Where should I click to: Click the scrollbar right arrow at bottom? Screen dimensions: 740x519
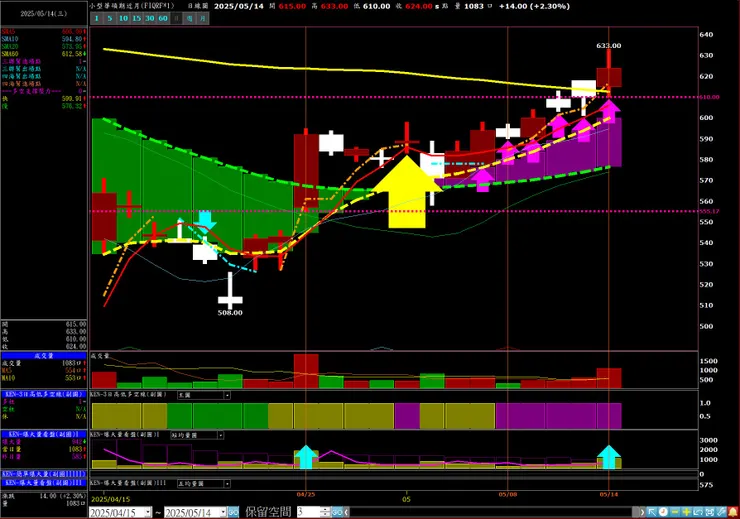point(642,512)
